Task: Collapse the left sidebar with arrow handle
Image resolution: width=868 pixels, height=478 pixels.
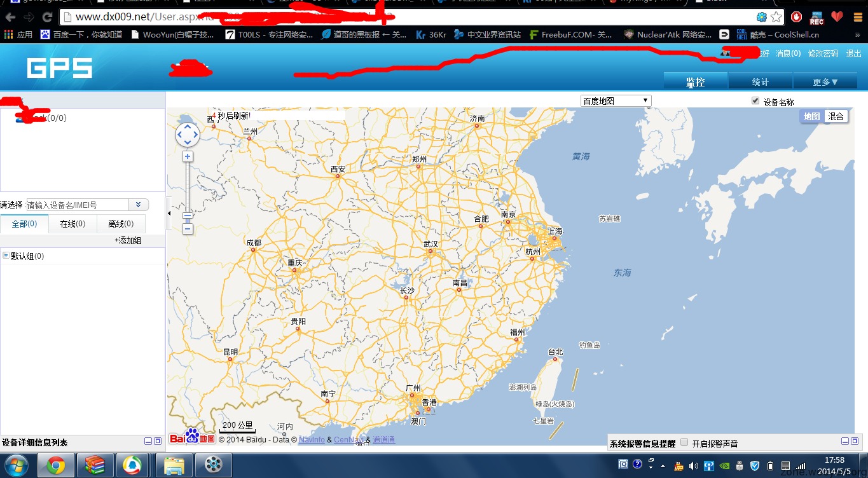Action: point(169,214)
